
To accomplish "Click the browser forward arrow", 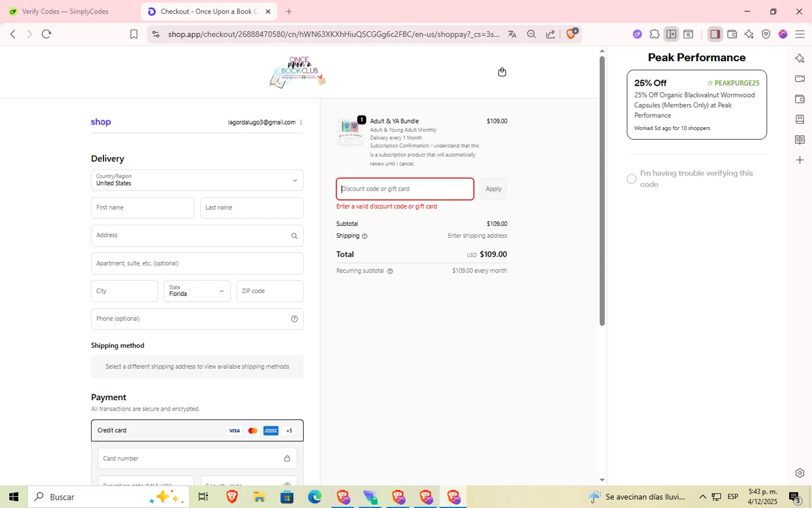I will pos(29,34).
